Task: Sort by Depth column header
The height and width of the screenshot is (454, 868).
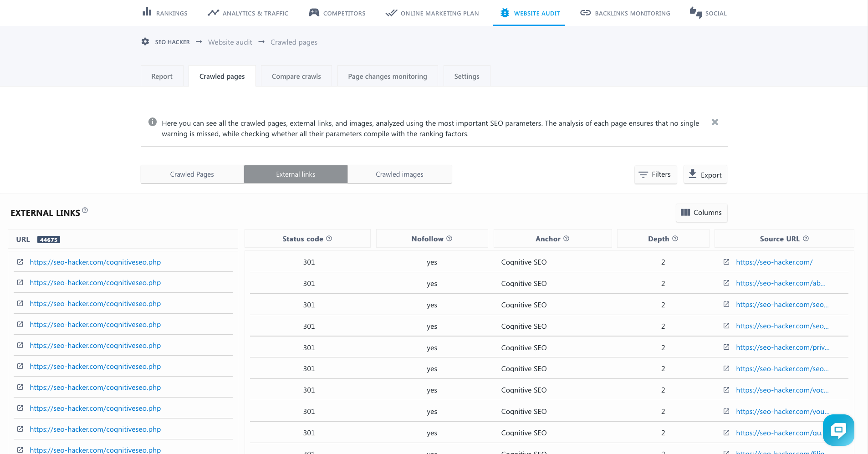Action: 658,239
